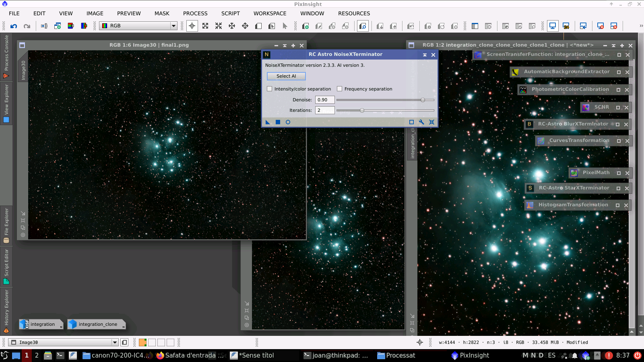Toggle the 24-bit screen LUTs toolbar button
This screenshot has height=362, width=644.
(566, 26)
